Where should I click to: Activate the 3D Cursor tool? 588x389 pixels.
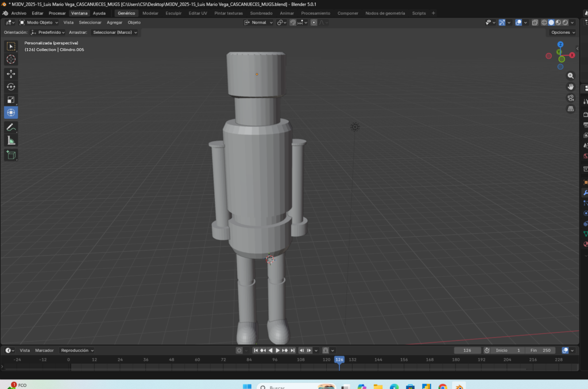[x=11, y=59]
